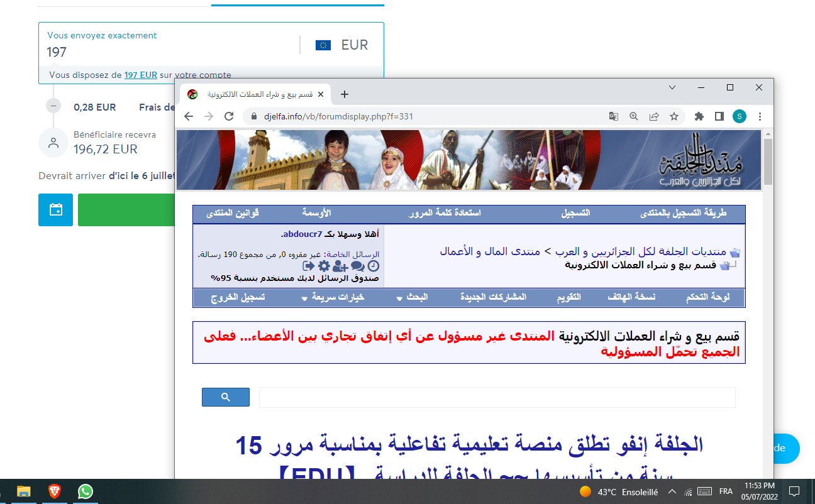Toggle the Chrome side panel
The width and height of the screenshot is (815, 504).
click(719, 116)
